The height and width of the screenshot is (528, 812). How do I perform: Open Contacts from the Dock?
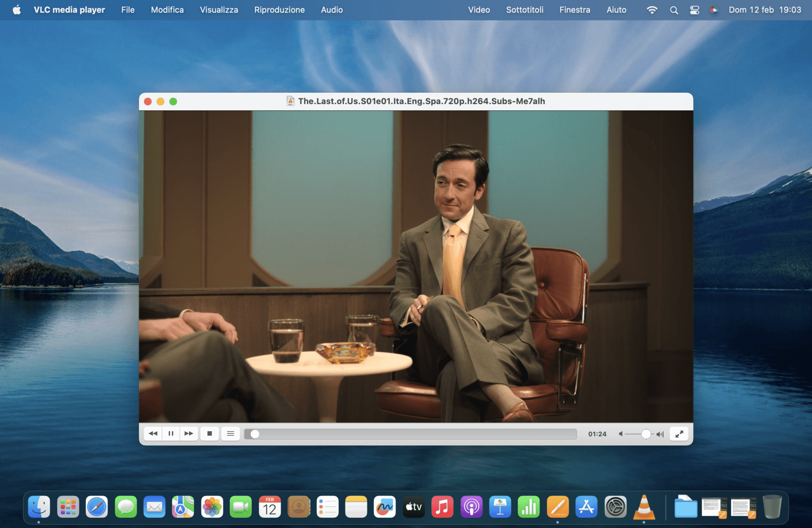pyautogui.click(x=299, y=507)
